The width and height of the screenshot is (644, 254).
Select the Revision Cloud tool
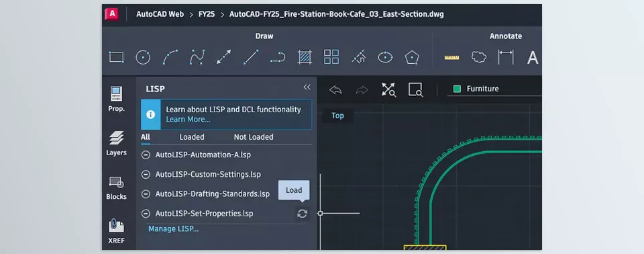coord(479,57)
